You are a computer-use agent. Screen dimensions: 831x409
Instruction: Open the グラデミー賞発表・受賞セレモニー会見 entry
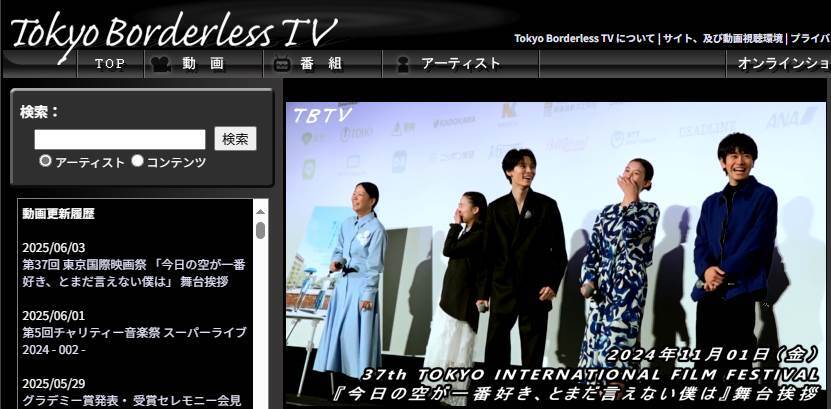(x=131, y=400)
